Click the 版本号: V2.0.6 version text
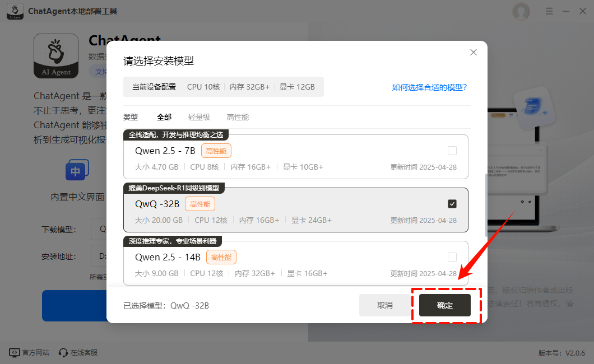The height and width of the screenshot is (364, 594). (561, 353)
